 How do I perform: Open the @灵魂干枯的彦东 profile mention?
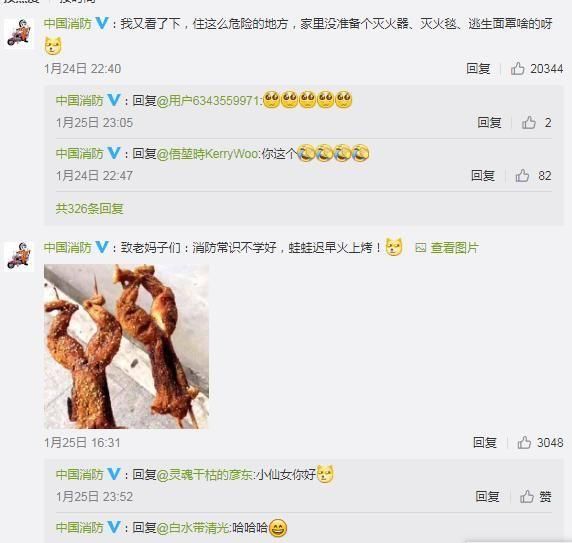point(204,474)
